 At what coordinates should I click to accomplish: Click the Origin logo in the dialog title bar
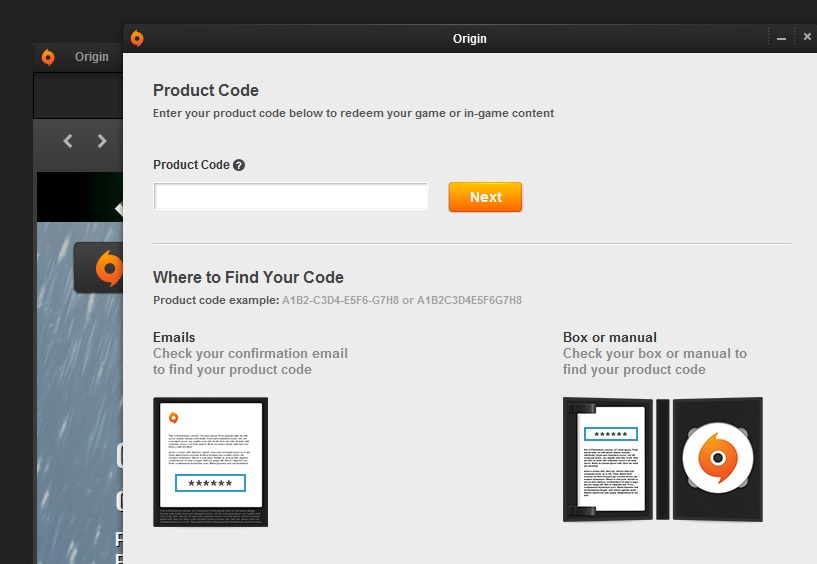coord(137,39)
